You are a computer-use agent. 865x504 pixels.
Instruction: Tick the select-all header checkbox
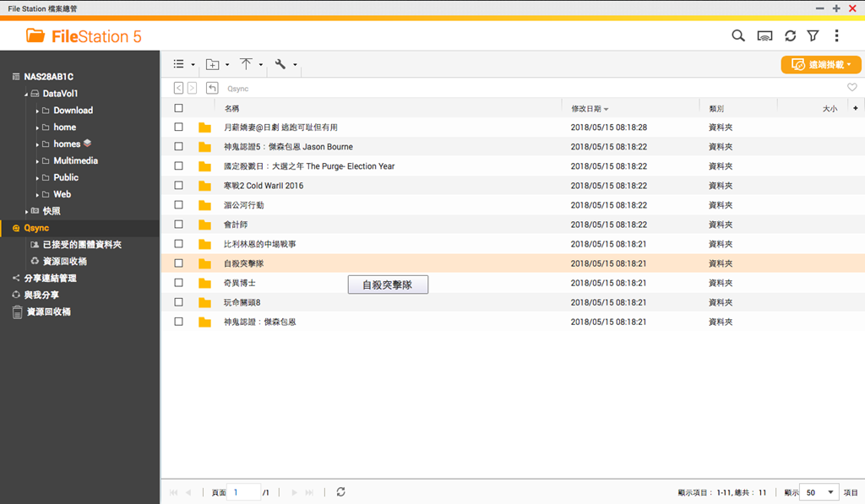point(179,108)
